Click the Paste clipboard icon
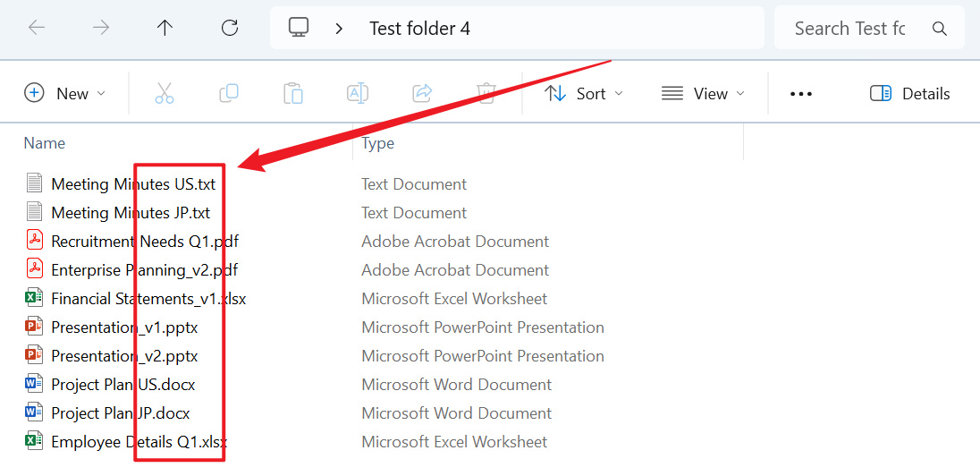The width and height of the screenshot is (980, 476). tap(293, 93)
